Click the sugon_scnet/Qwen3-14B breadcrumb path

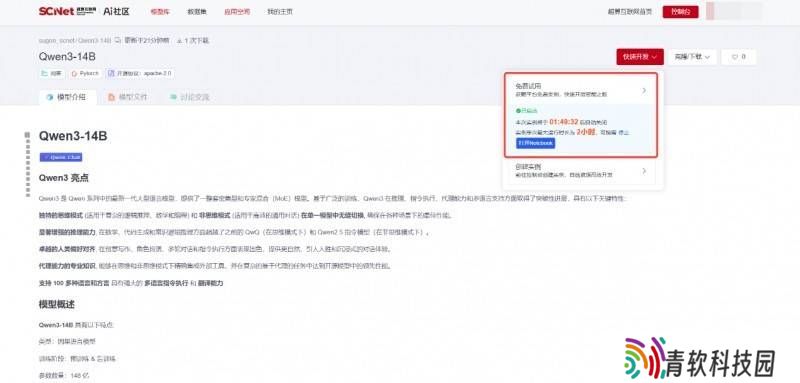coord(74,40)
